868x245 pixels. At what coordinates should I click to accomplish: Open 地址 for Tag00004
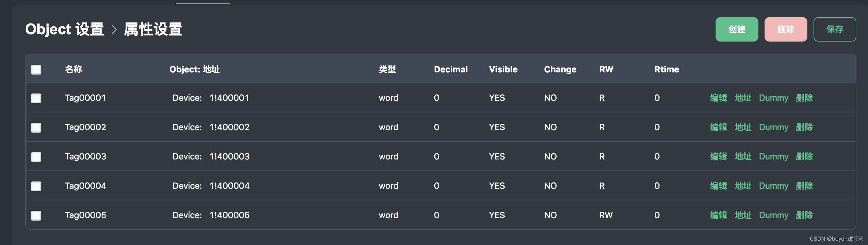(743, 186)
